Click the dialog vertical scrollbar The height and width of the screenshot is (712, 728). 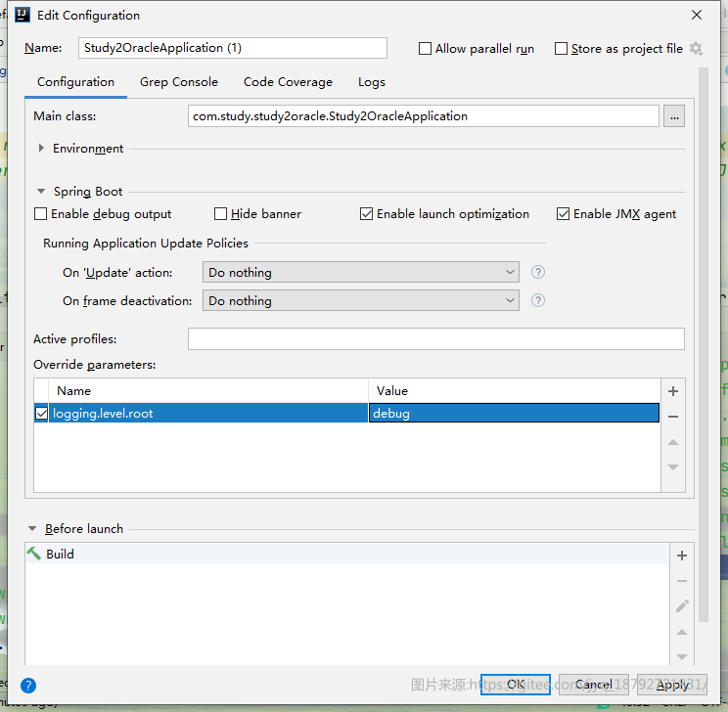(704, 343)
